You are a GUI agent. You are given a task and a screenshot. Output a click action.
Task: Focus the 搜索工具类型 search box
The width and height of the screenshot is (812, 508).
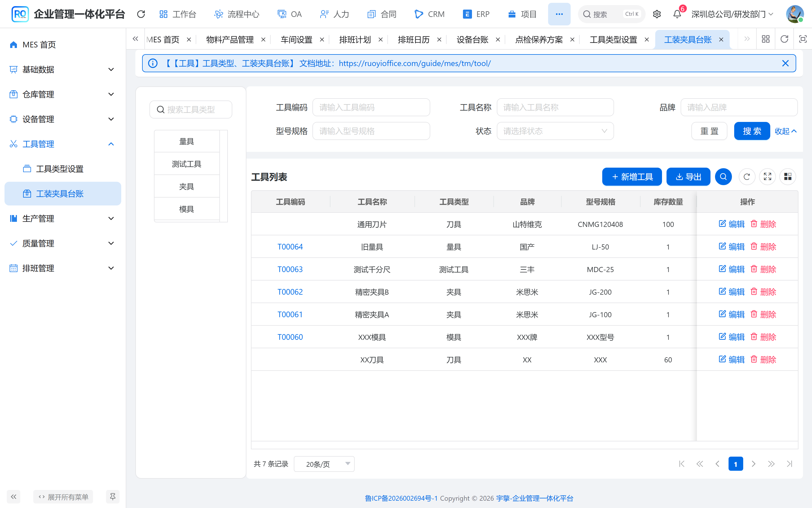coord(191,110)
